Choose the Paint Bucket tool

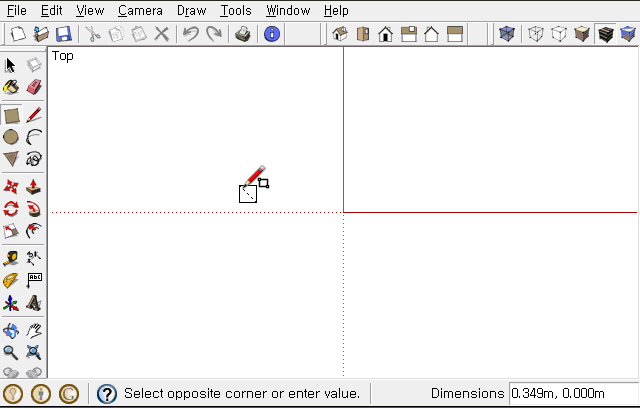coord(11,87)
